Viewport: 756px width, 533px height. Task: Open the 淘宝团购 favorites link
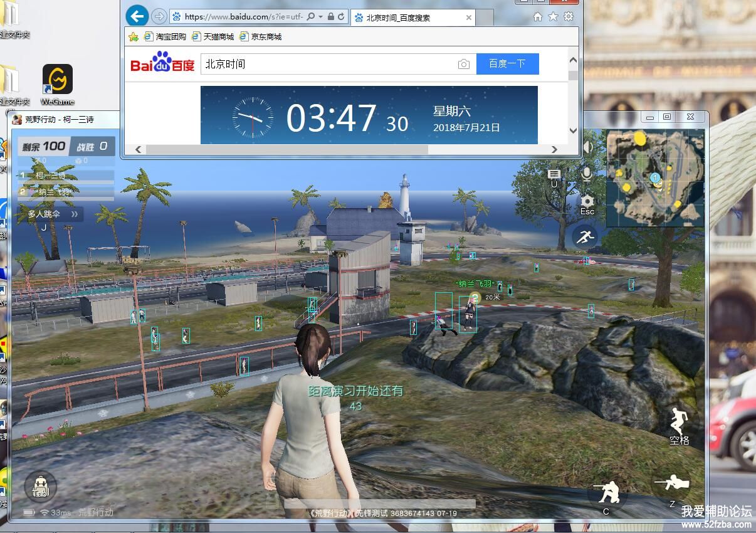coord(165,37)
